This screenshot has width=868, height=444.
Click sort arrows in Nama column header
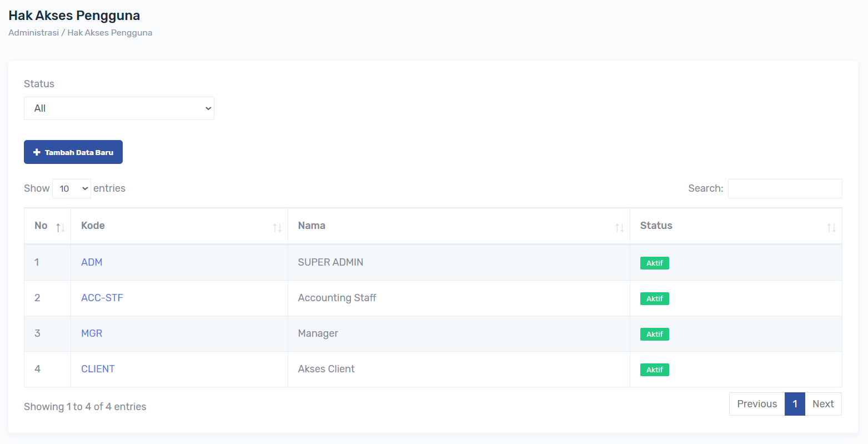[619, 227]
